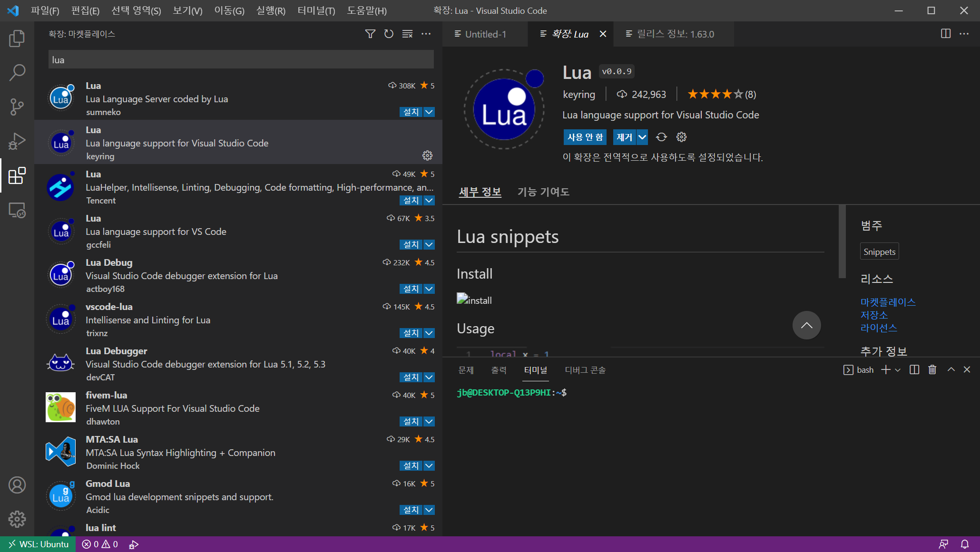Open Source Control view

click(17, 107)
